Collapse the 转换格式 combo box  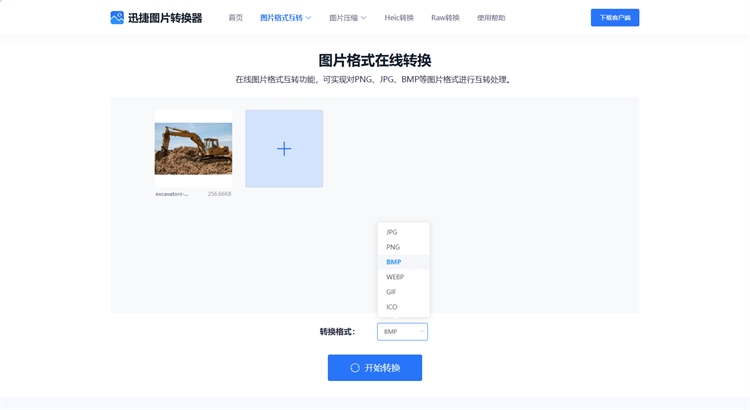point(402,331)
